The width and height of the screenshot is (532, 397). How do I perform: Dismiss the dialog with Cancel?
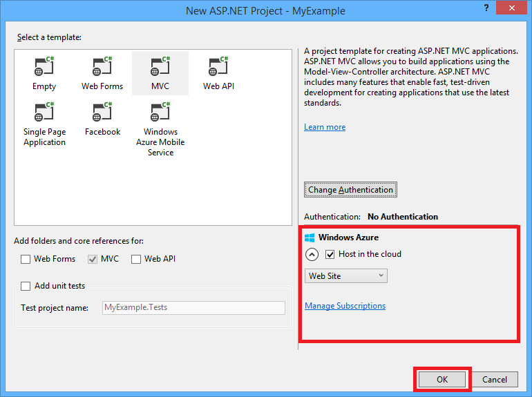[495, 379]
